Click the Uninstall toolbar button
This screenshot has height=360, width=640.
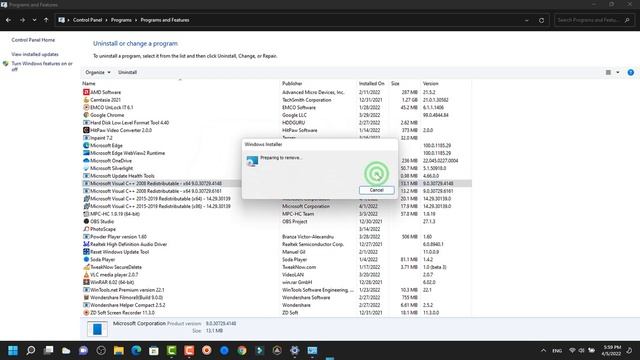127,72
